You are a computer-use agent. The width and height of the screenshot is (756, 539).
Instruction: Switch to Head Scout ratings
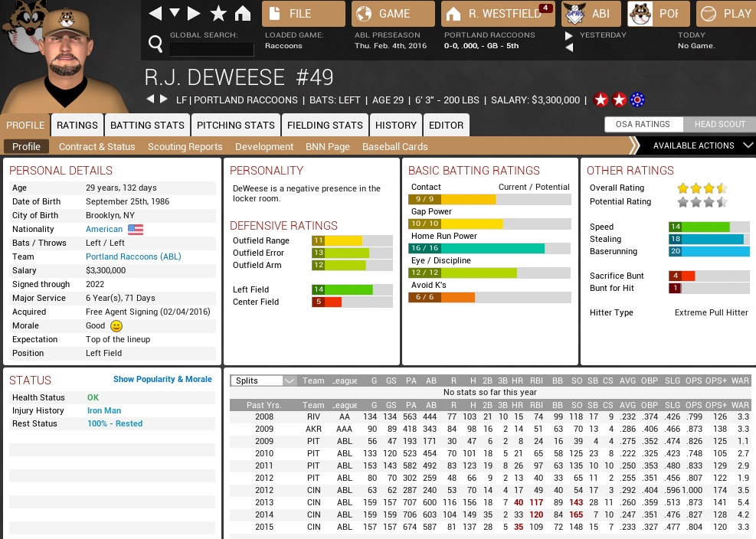click(719, 125)
